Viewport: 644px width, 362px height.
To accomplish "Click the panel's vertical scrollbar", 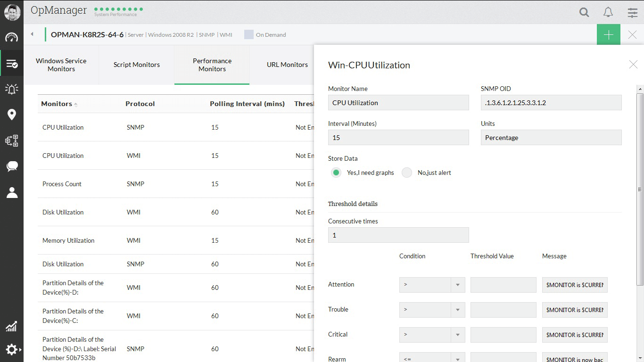I will (640, 189).
